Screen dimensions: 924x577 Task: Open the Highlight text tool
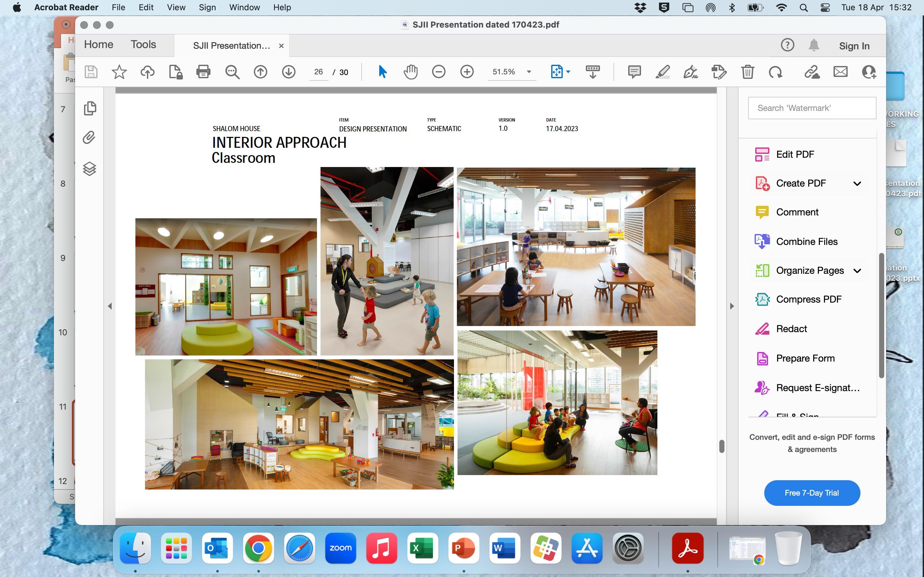click(663, 72)
